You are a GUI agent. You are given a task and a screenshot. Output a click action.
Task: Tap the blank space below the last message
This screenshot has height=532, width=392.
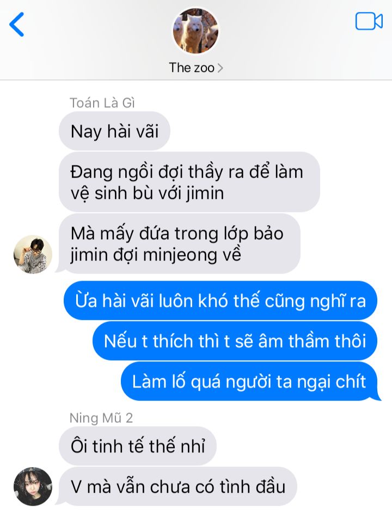(x=196, y=519)
